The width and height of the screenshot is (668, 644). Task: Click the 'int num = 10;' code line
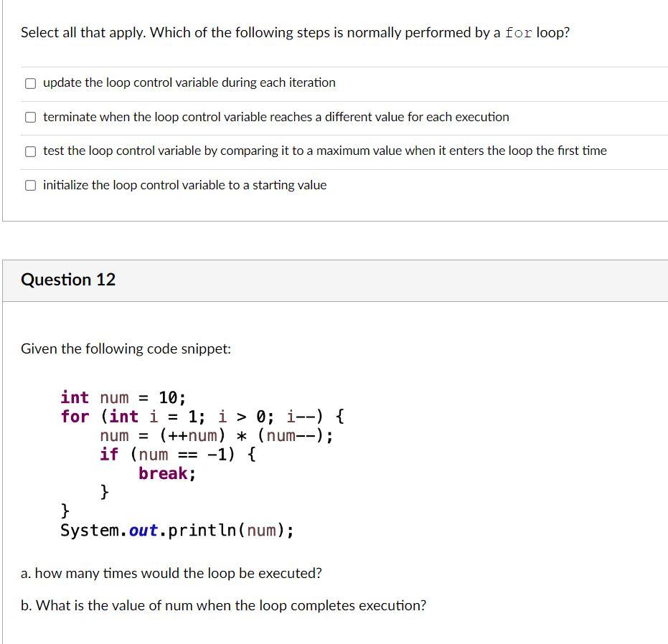point(122,397)
